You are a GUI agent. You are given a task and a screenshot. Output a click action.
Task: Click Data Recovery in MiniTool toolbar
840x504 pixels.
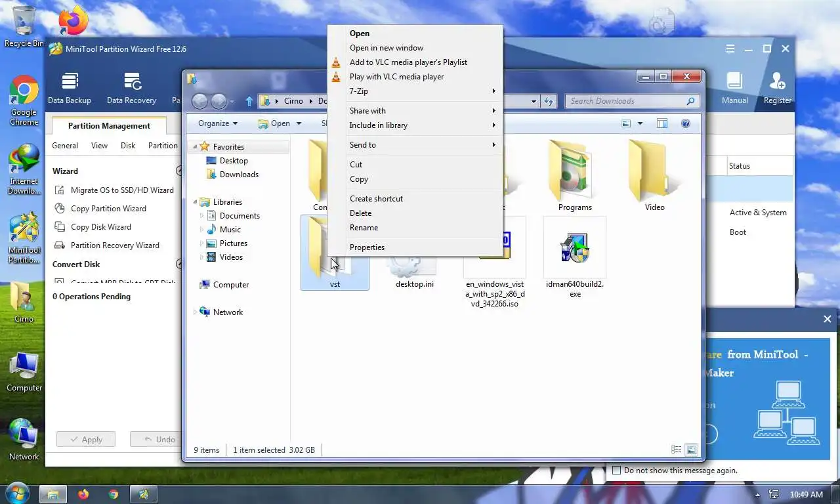[131, 89]
